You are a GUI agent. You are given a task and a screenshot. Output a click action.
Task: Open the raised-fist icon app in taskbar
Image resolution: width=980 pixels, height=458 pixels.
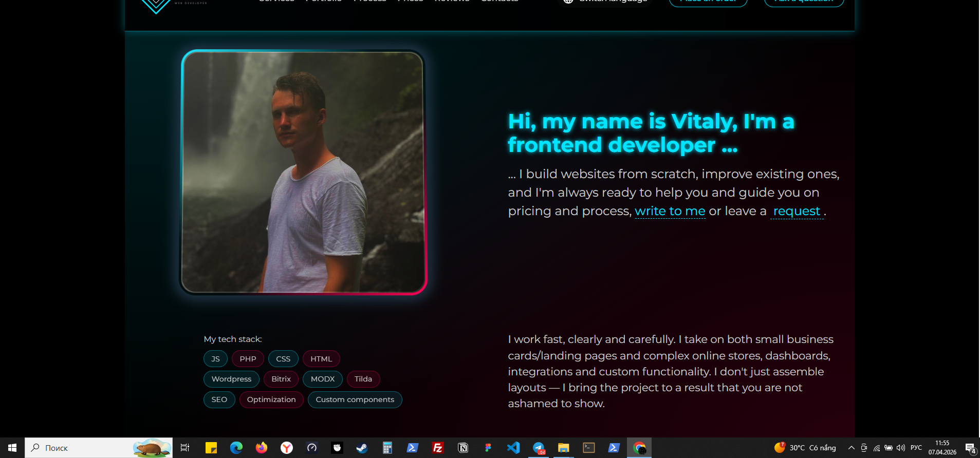point(337,448)
